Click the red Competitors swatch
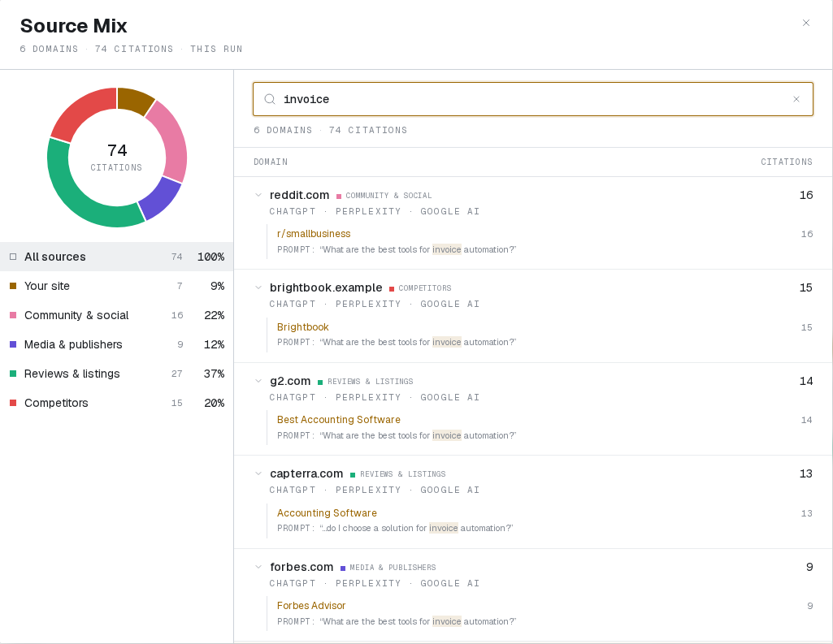 [x=13, y=403]
